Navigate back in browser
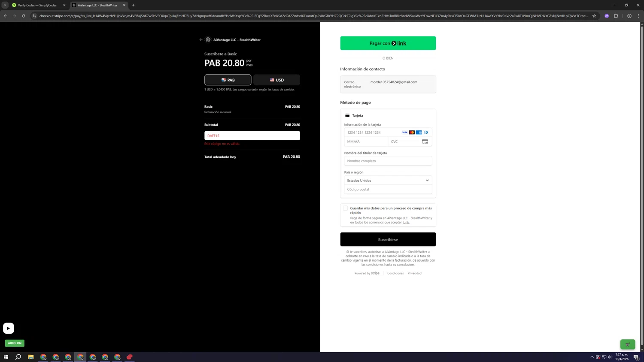This screenshot has width=644, height=362. [x=6, y=16]
